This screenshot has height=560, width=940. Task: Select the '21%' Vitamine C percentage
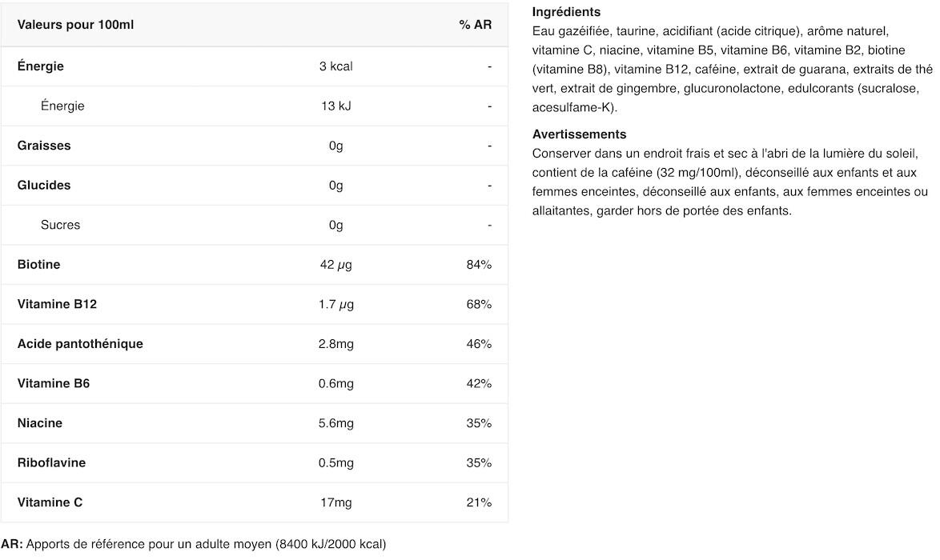coord(478,502)
